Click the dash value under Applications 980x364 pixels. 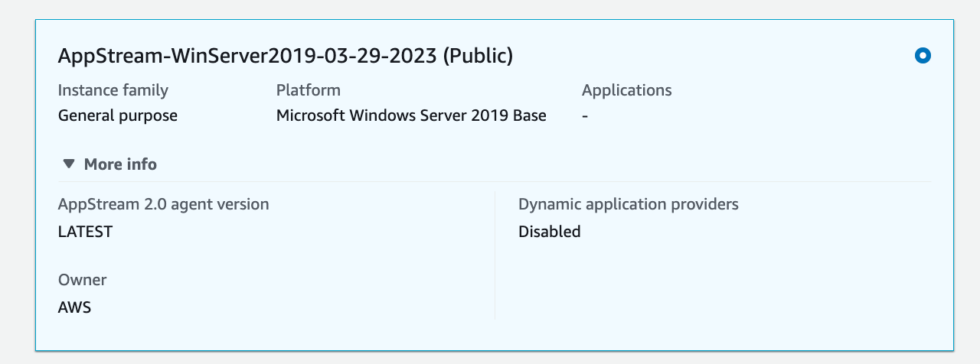[585, 115]
